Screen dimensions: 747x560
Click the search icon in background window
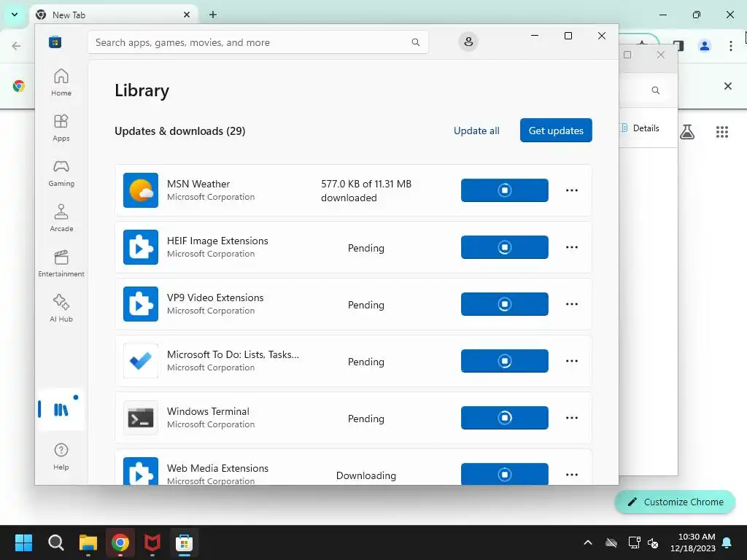(656, 90)
